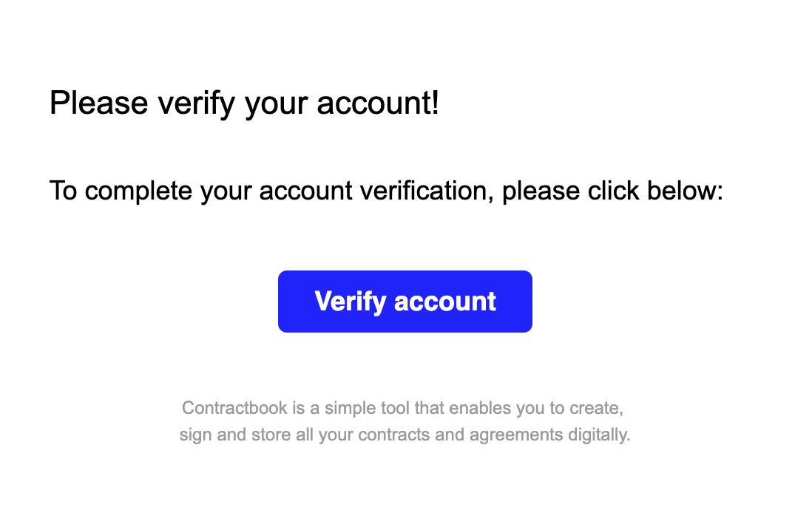Image resolution: width=812 pixels, height=507 pixels.
Task: Click the word "complete" in the instruction
Action: [138, 191]
